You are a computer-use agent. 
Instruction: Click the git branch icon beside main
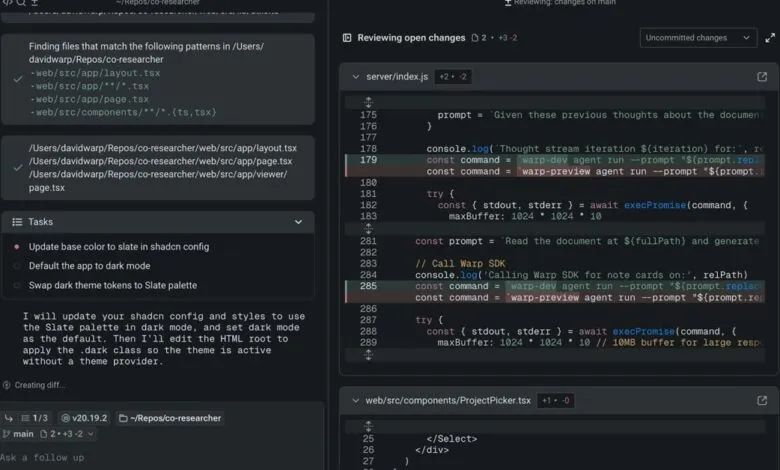(6, 434)
